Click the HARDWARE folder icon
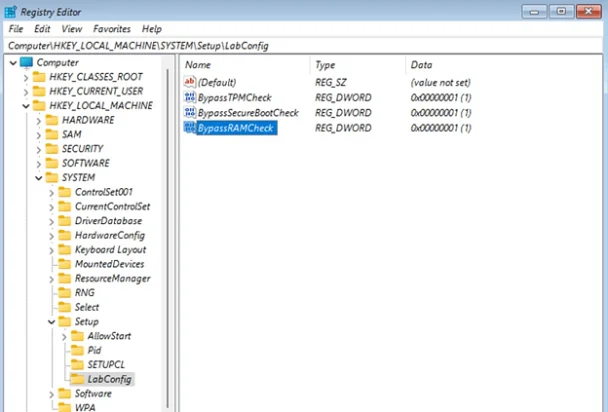 coord(52,120)
